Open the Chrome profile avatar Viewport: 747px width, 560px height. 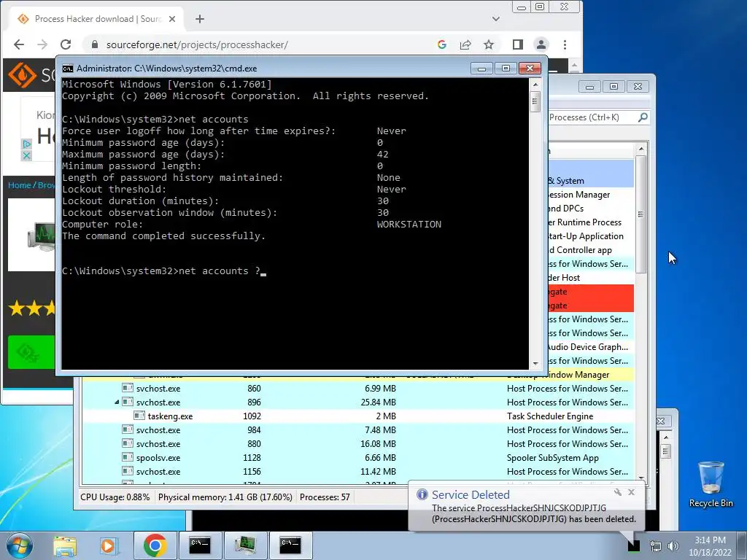pyautogui.click(x=541, y=44)
